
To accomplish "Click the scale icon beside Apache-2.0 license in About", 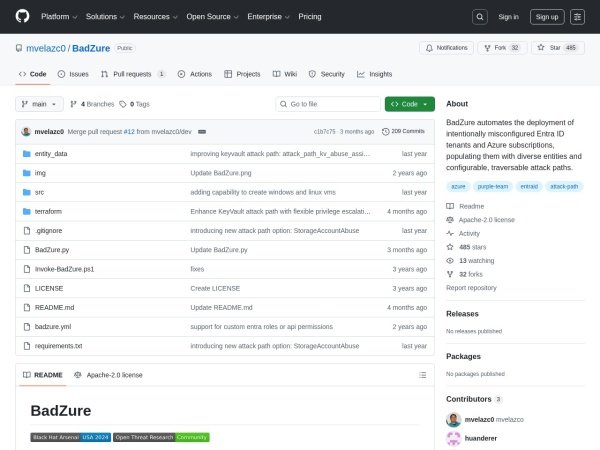I will 450,220.
